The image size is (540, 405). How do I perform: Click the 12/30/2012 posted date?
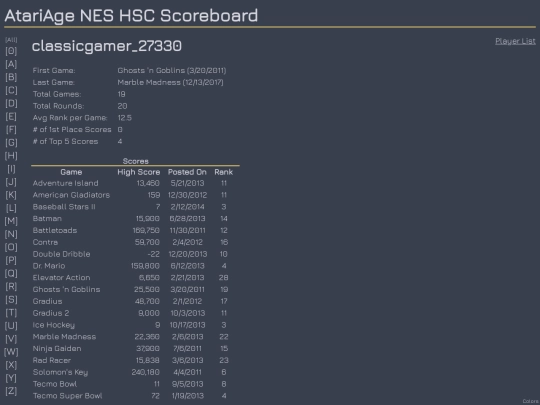point(188,195)
